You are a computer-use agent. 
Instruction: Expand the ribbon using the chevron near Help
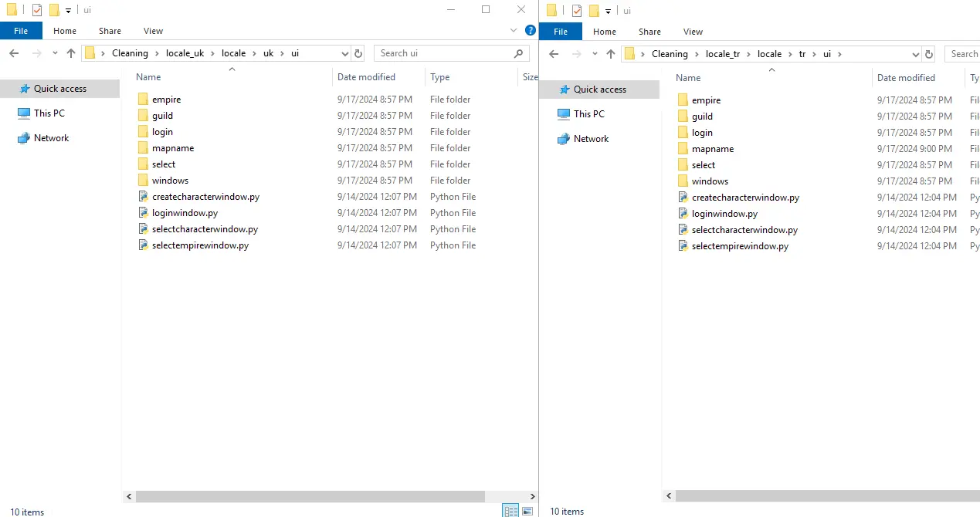[x=514, y=31]
